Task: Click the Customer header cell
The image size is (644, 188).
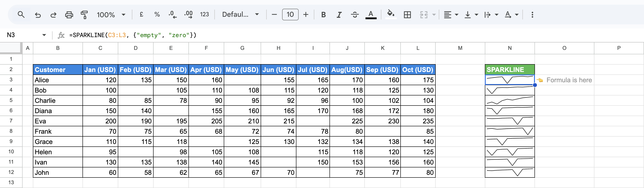Action: point(58,70)
